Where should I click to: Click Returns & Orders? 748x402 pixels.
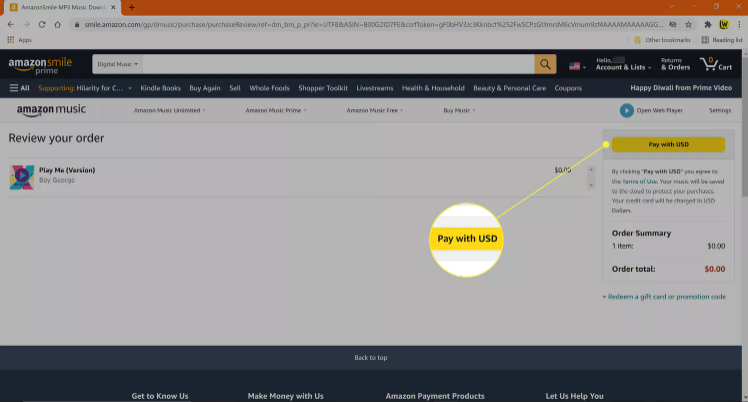pyautogui.click(x=675, y=64)
